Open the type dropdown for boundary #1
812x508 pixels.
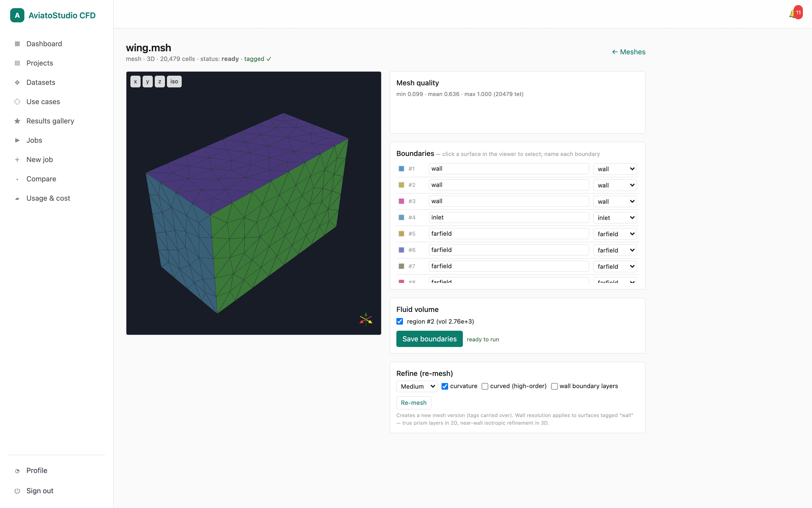coord(615,169)
